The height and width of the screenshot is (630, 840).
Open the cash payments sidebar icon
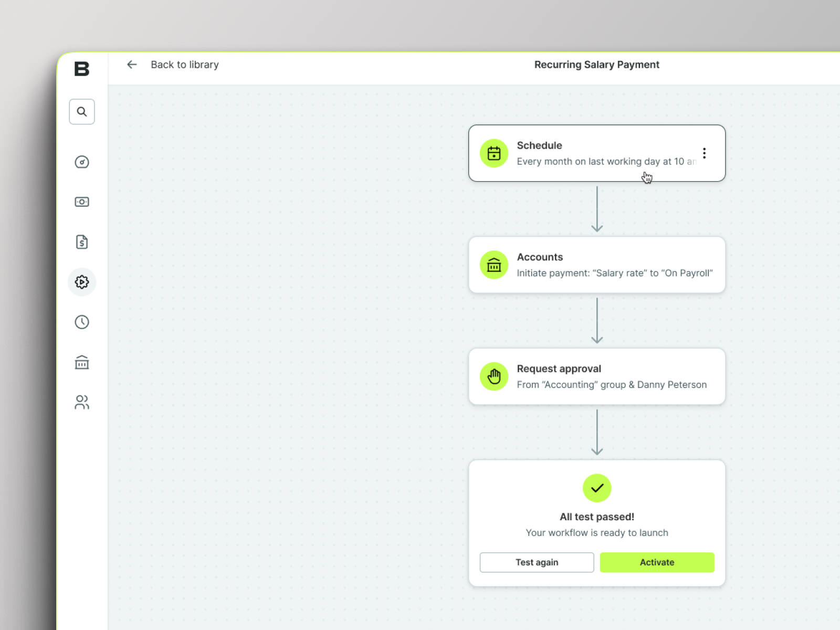[x=82, y=202]
